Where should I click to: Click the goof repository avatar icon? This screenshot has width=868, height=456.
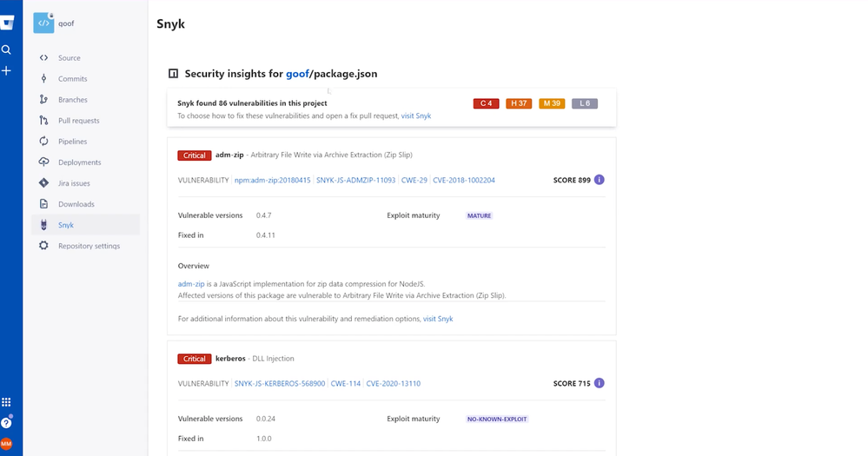click(43, 23)
